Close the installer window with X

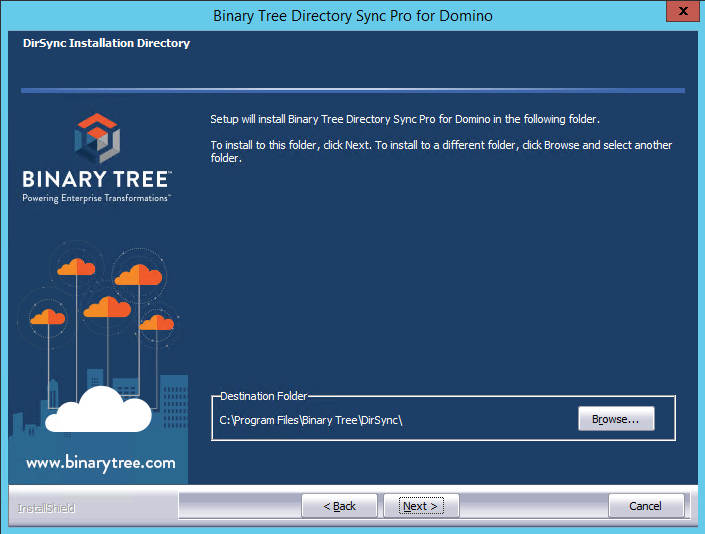click(683, 11)
